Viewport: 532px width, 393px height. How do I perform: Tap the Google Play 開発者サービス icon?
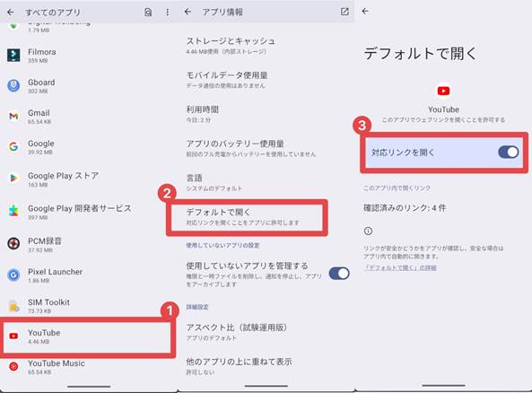pyautogui.click(x=13, y=211)
